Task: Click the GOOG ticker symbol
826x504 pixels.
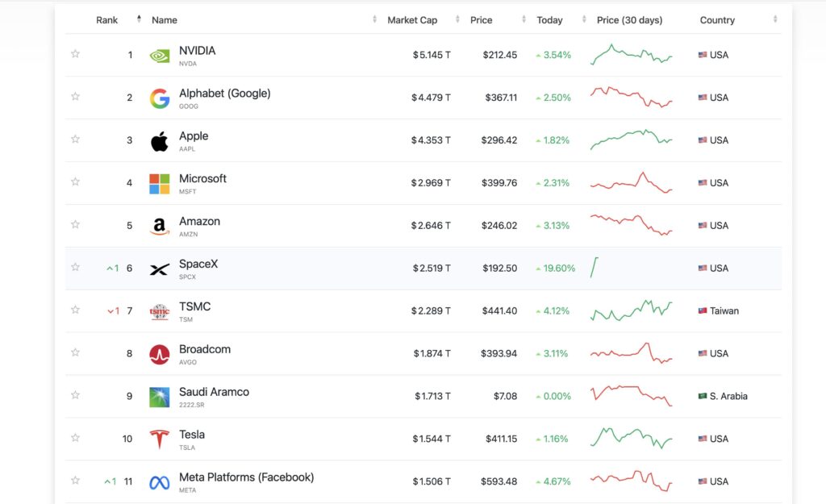Action: click(x=189, y=106)
